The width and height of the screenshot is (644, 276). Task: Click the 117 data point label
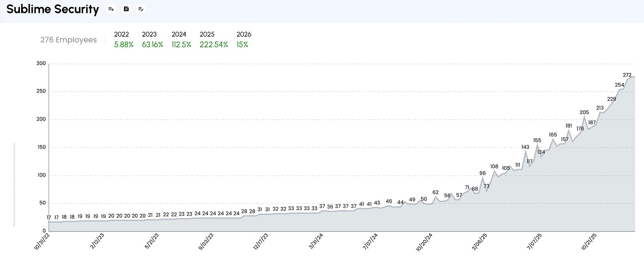coord(529,162)
